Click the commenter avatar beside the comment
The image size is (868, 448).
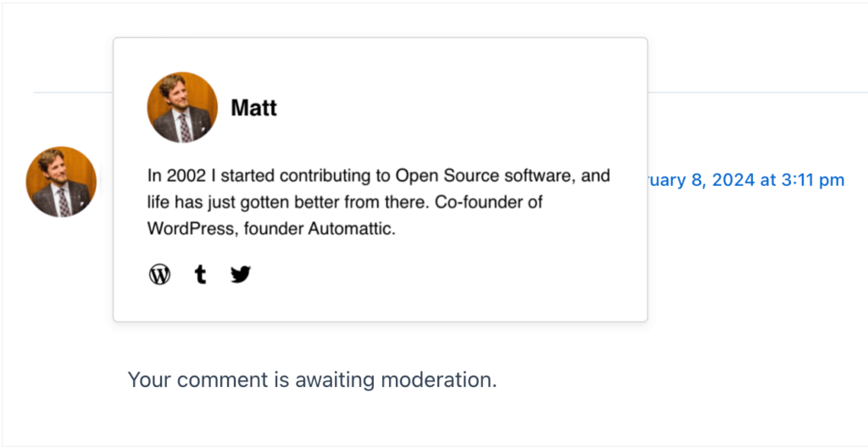point(61,182)
